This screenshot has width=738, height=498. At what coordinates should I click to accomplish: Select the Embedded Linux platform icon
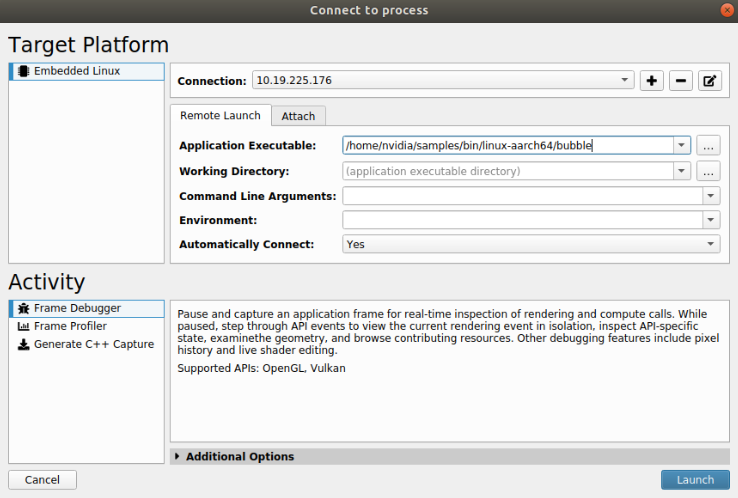[x=23, y=72]
